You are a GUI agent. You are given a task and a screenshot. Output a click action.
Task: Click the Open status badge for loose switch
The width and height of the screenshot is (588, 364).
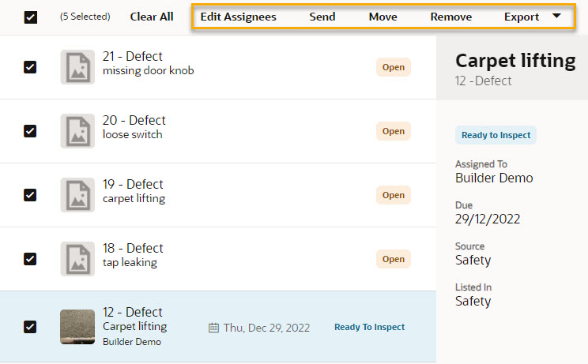click(x=394, y=131)
